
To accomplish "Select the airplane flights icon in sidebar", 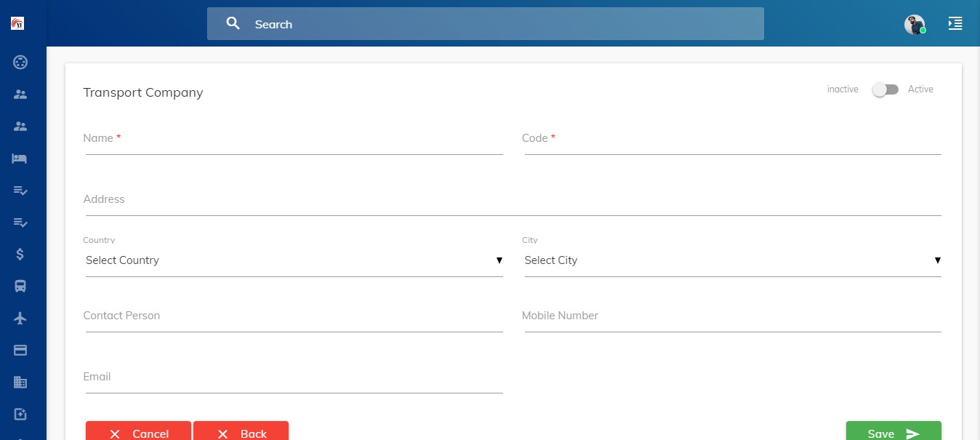I will [x=20, y=319].
